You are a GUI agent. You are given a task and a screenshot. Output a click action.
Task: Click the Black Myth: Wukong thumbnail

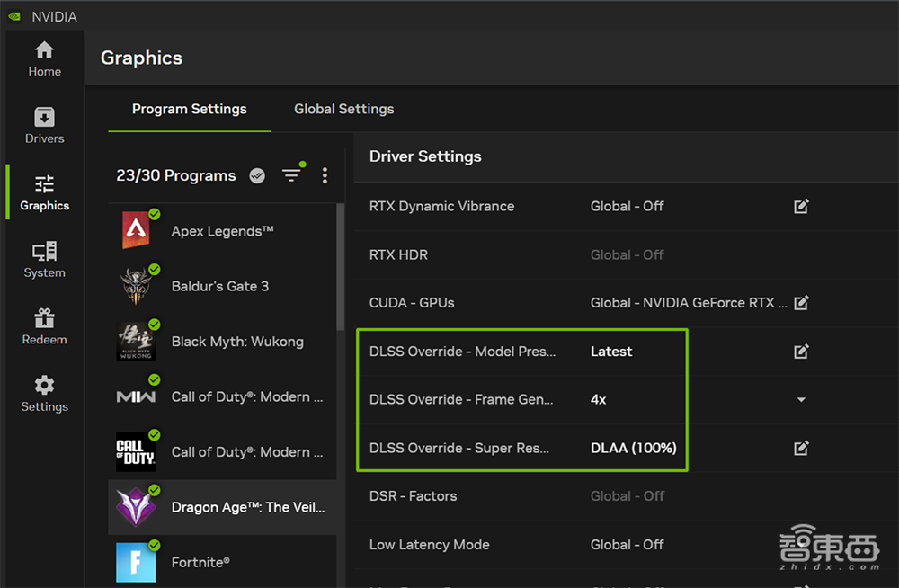(136, 342)
